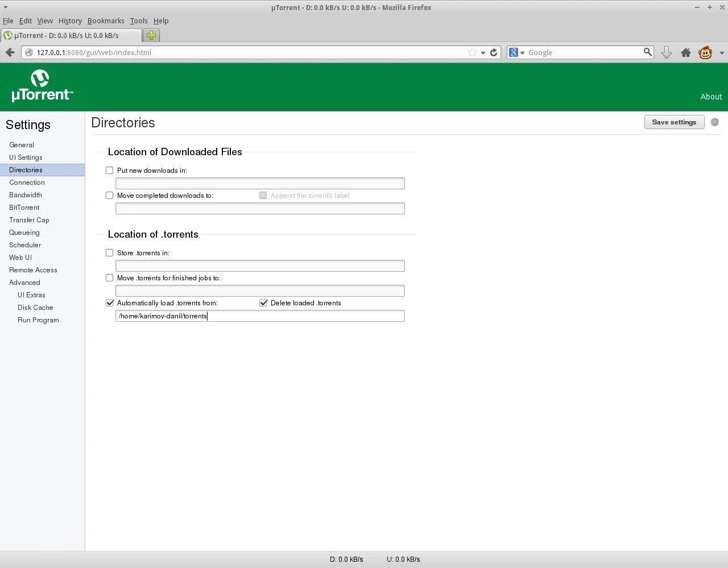Viewport: 728px width, 568px height.
Task: Select General settings section
Action: click(x=22, y=145)
